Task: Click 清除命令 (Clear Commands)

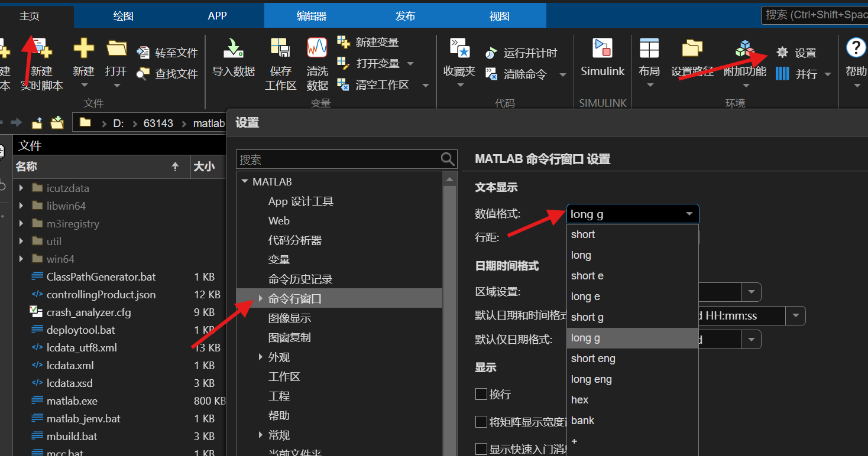Action: pyautogui.click(x=516, y=74)
